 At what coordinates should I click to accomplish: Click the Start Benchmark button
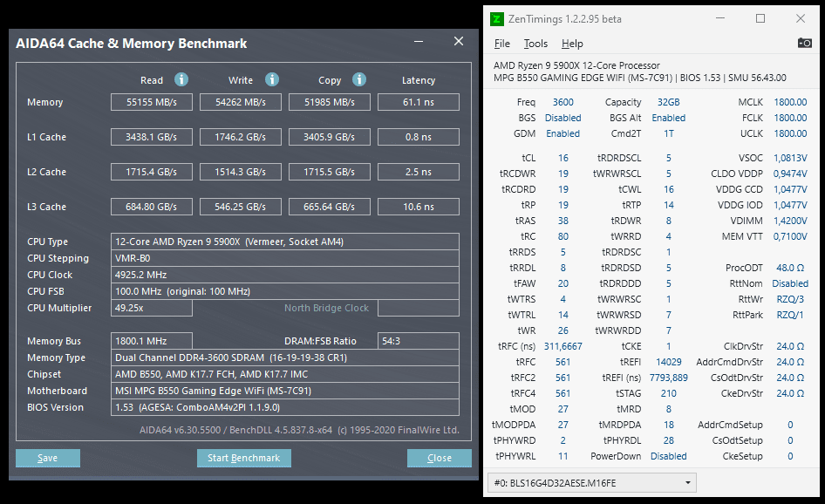(243, 459)
